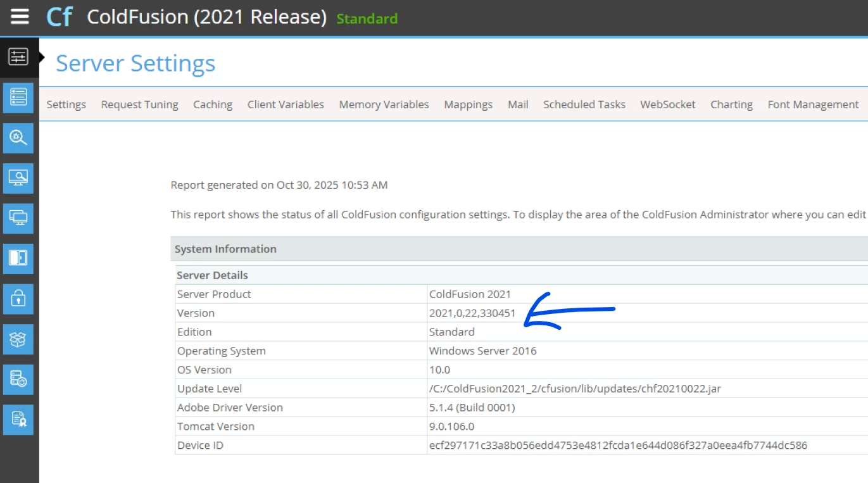Open the licensing certificate sidebar icon
Viewport: 868px width, 483px height.
18,420
